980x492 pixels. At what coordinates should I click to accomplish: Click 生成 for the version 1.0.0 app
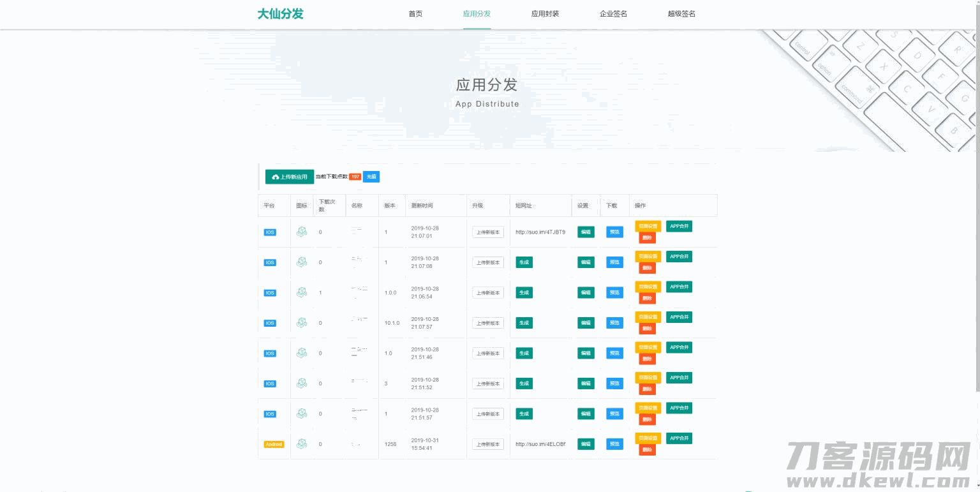point(524,292)
